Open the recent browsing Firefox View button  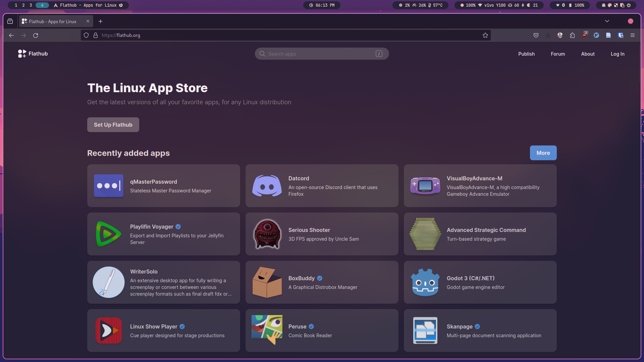tap(10, 21)
